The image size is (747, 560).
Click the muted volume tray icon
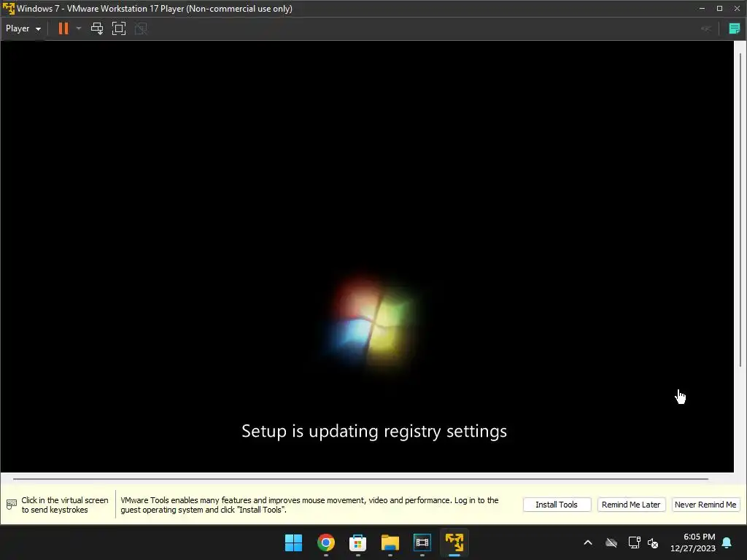[x=653, y=542]
